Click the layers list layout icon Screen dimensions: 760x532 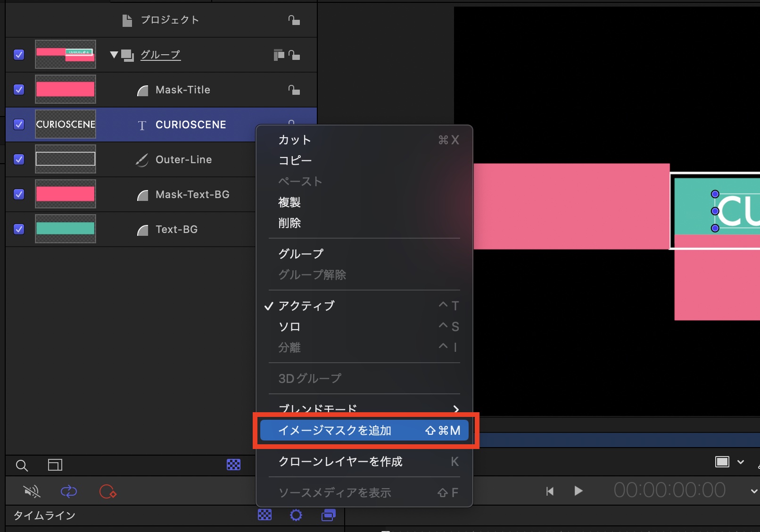55,465
